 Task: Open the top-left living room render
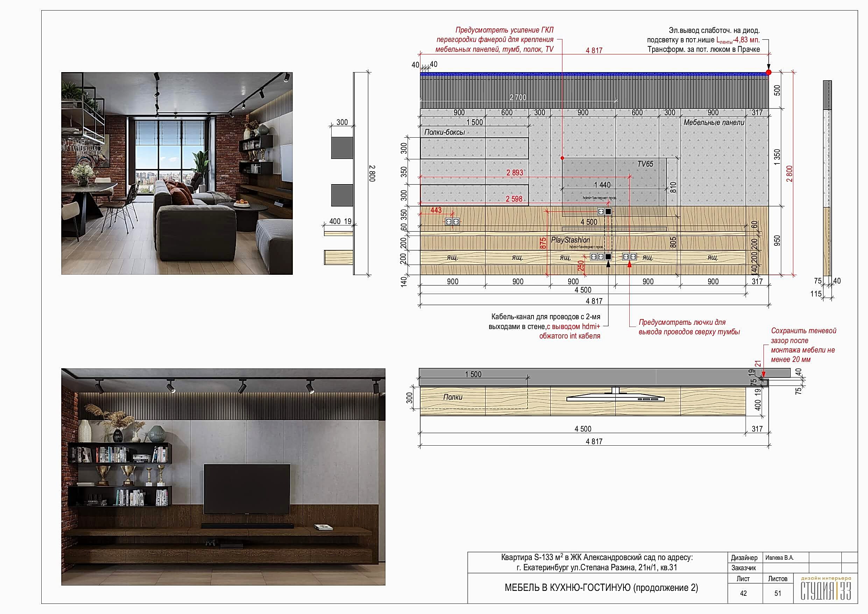pyautogui.click(x=177, y=173)
